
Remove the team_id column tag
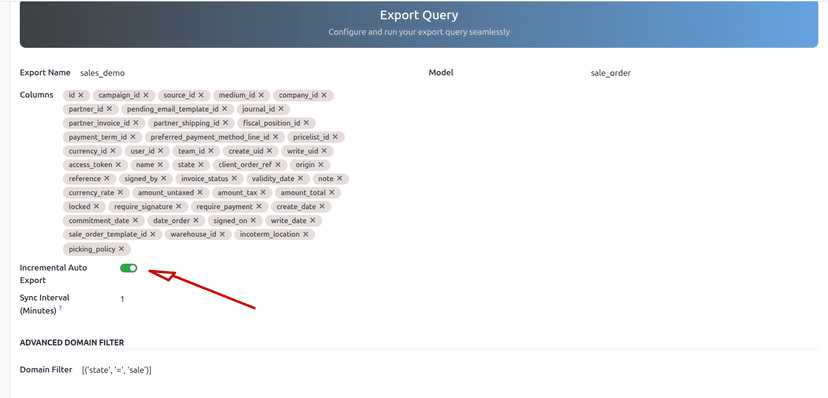(211, 150)
